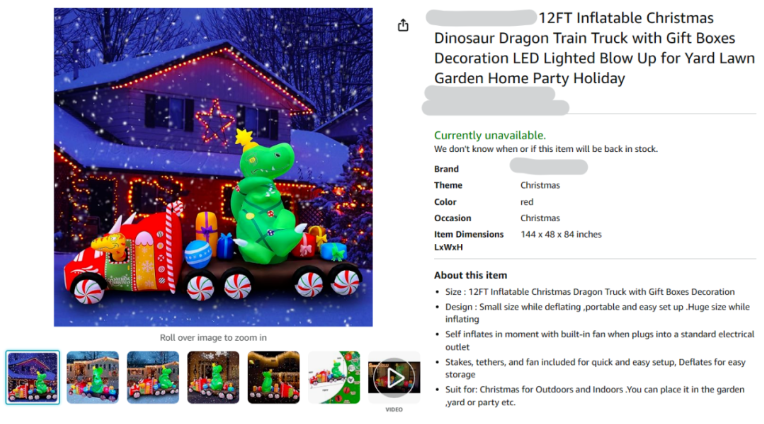Click the product title 12FT Inflatable Christmas Dinosaur

[594, 48]
